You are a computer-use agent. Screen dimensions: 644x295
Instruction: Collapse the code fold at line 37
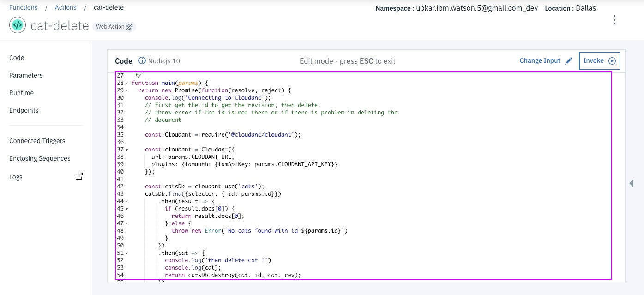coord(126,150)
